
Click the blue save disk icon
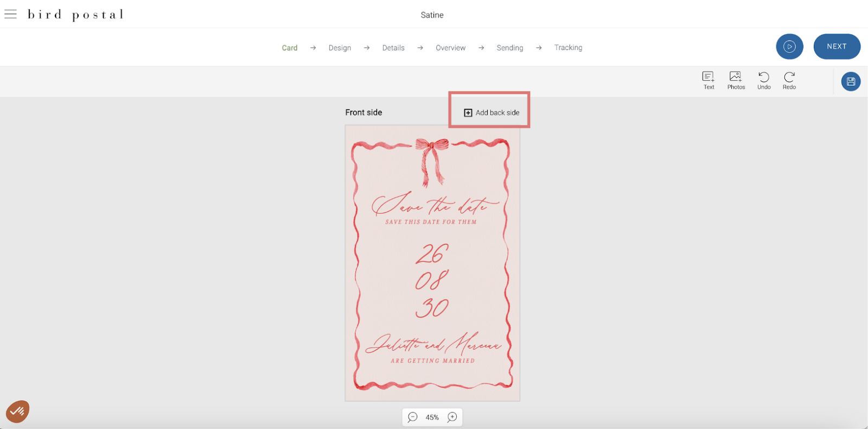(x=851, y=81)
